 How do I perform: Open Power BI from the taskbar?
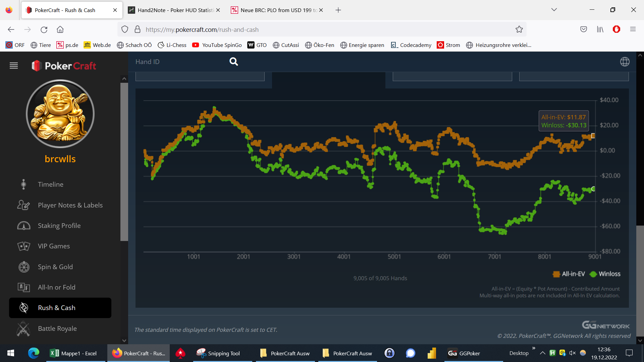coord(432,353)
